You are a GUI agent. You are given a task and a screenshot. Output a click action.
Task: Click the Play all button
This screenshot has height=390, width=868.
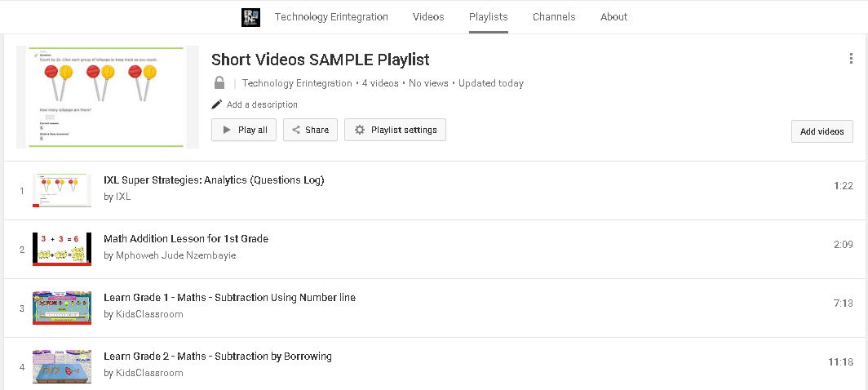point(244,130)
